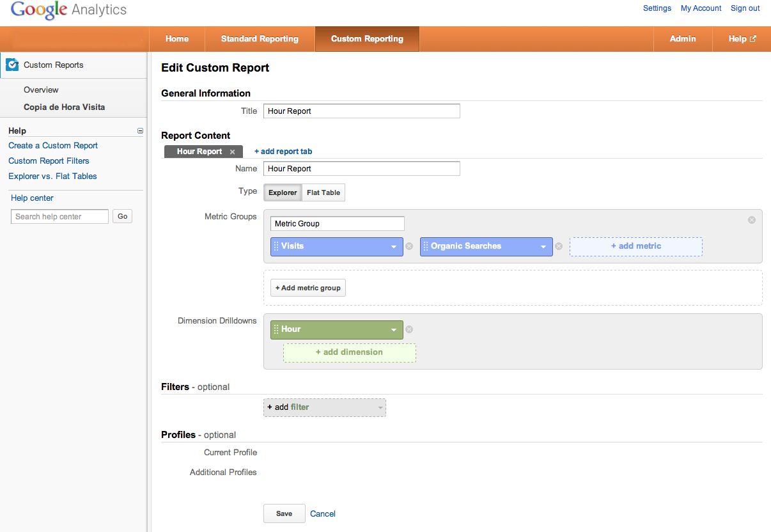Remove the Metric Group using corner X
771x532 pixels.
[752, 220]
